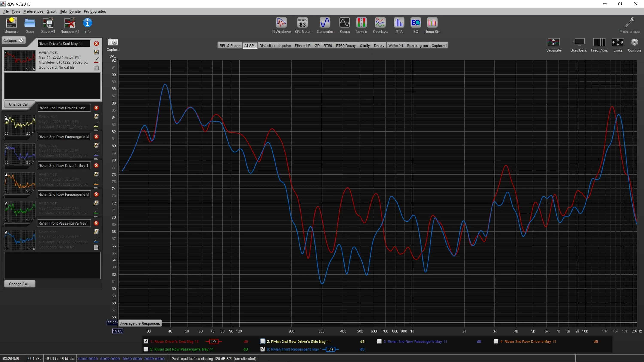Open the Pro Upgrades menu

click(95, 12)
